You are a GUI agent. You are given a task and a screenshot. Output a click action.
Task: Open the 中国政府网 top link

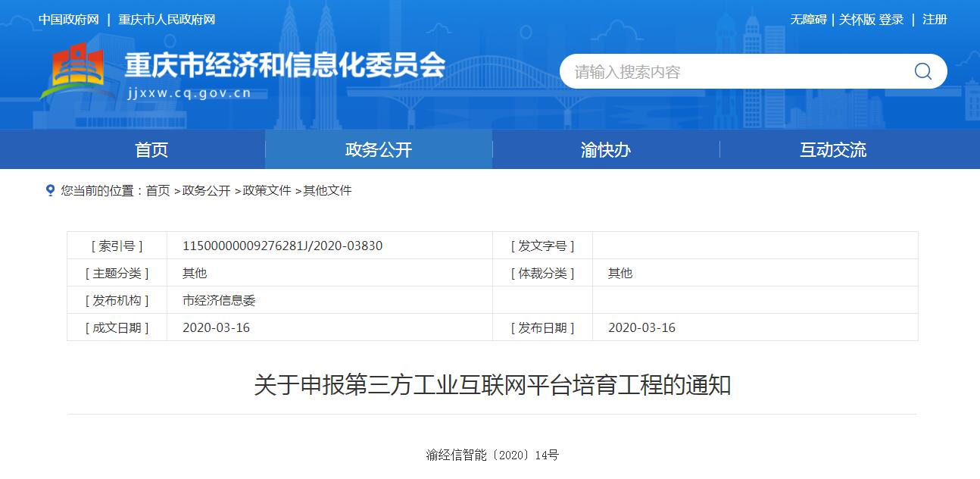69,20
